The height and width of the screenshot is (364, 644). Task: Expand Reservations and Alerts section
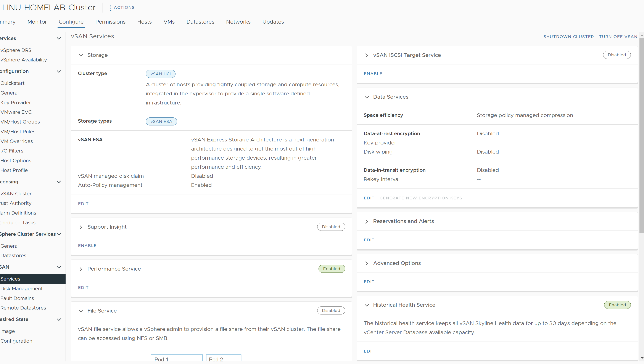[367, 221]
